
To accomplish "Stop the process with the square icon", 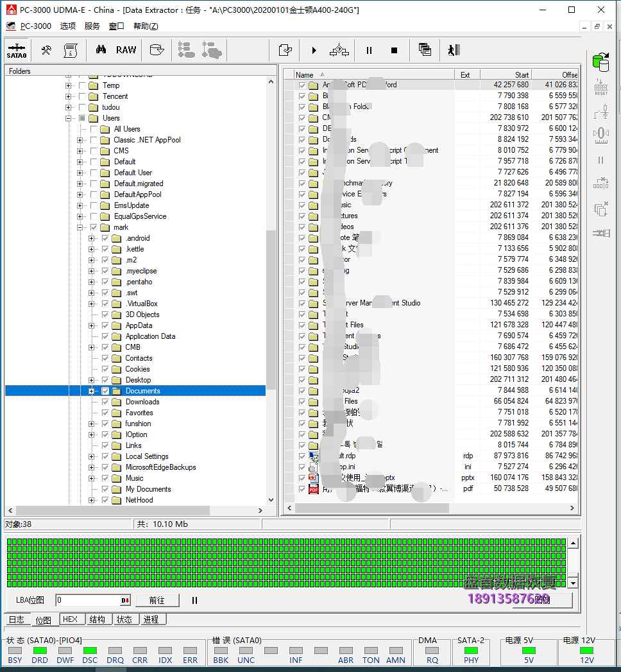I will 394,51.
